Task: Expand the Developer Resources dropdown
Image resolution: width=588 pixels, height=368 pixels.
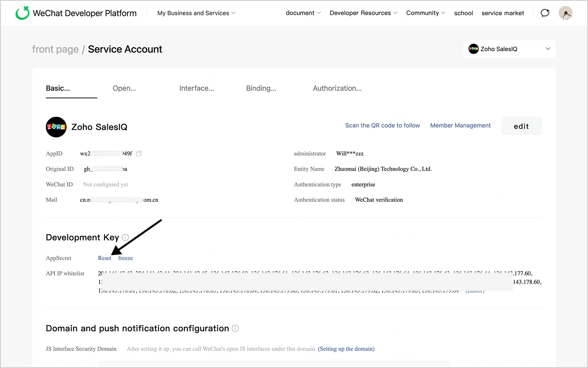Action: 363,13
